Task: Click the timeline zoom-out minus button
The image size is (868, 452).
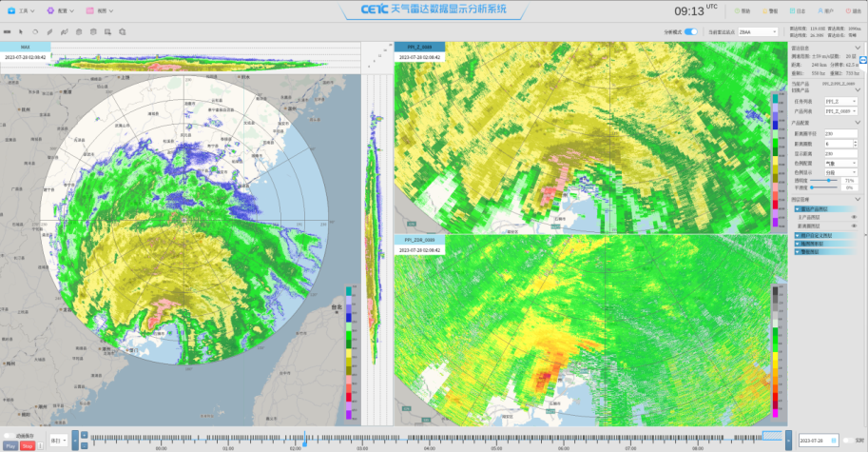Action: [85, 445]
